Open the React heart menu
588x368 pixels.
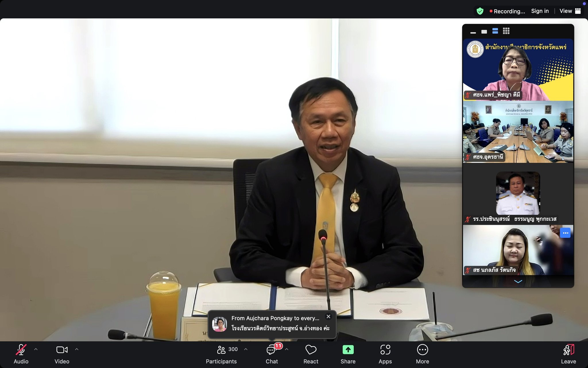(x=311, y=350)
